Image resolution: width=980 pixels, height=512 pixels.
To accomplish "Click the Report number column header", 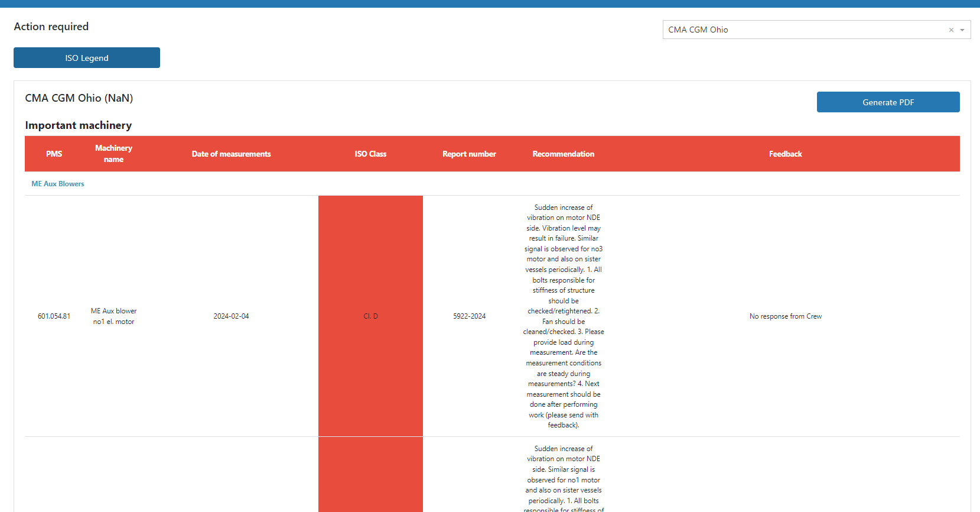I will (469, 154).
